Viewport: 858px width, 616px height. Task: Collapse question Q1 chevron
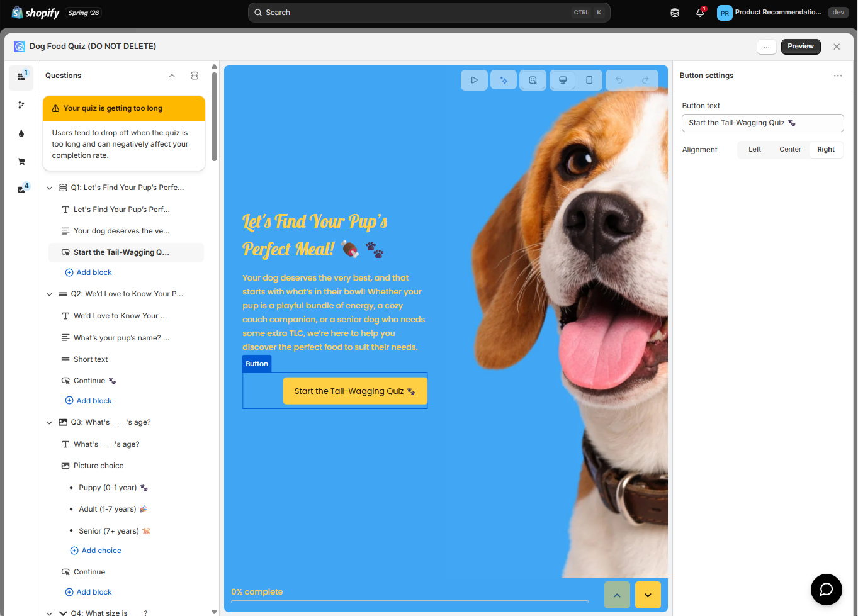[49, 188]
